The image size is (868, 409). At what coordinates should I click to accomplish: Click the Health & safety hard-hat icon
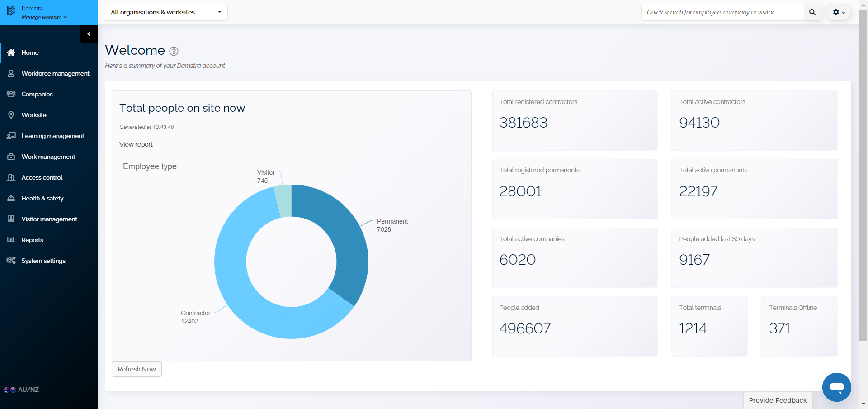point(11,198)
